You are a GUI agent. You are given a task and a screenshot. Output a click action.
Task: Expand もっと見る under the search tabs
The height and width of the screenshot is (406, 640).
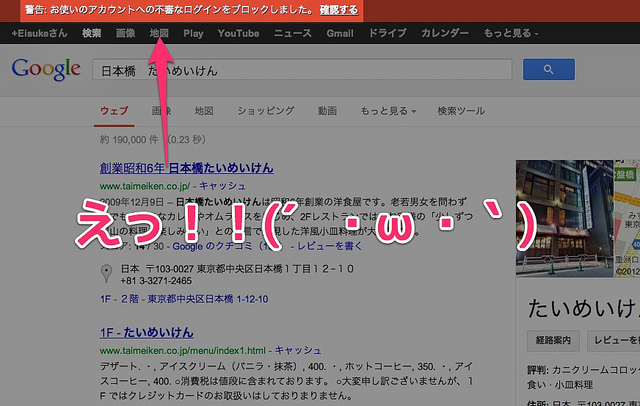[x=388, y=111]
